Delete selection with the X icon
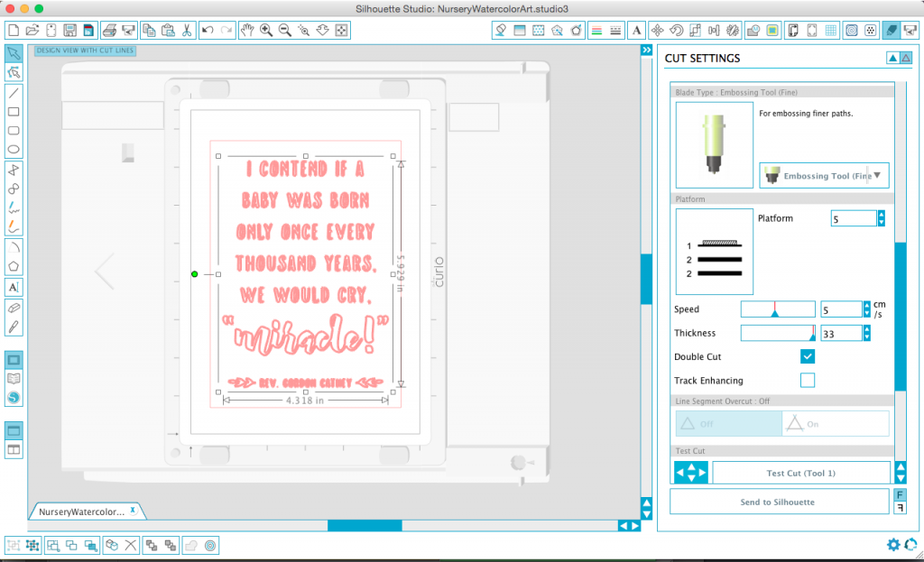924x562 pixels. (x=131, y=546)
